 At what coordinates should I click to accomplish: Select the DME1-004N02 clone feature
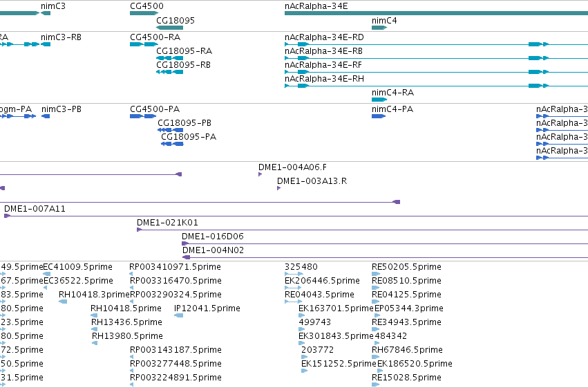pyautogui.click(x=385, y=257)
